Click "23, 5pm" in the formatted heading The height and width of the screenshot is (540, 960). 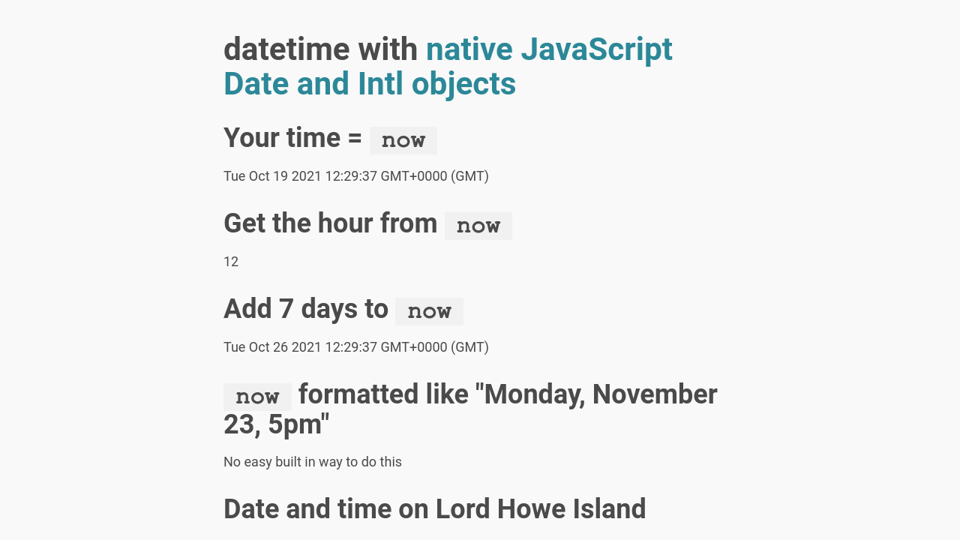(x=276, y=425)
